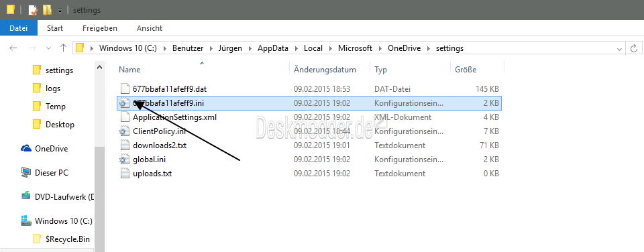The width and height of the screenshot is (644, 252).
Task: Select OneDrive breadcrumb in address bar
Action: click(x=404, y=48)
